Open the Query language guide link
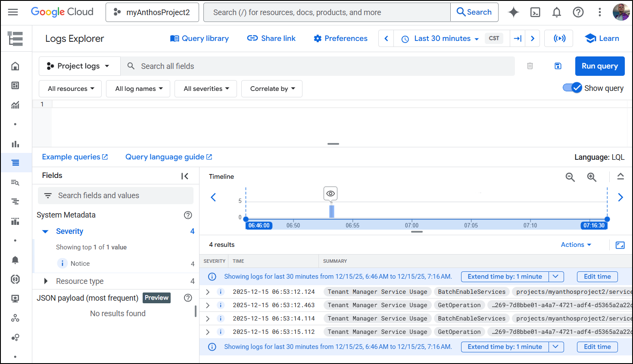Image resolution: width=633 pixels, height=364 pixels. pos(168,157)
